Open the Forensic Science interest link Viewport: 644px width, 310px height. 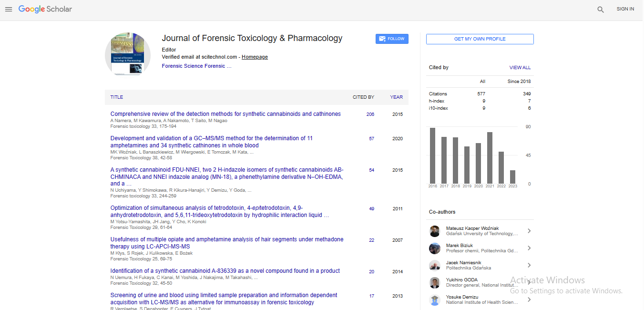[196, 66]
